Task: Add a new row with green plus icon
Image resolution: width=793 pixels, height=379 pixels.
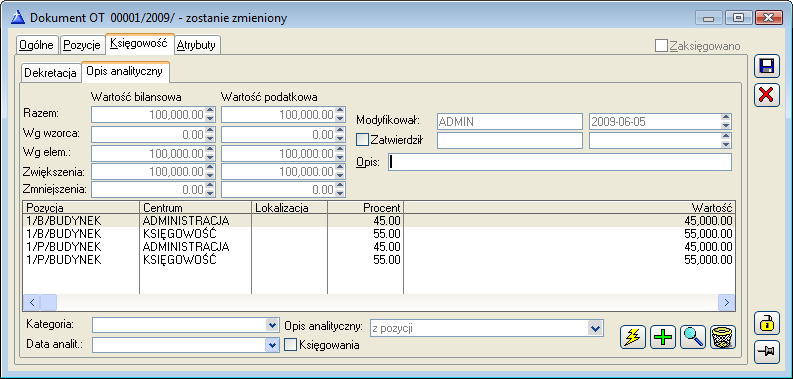Action: (x=663, y=336)
